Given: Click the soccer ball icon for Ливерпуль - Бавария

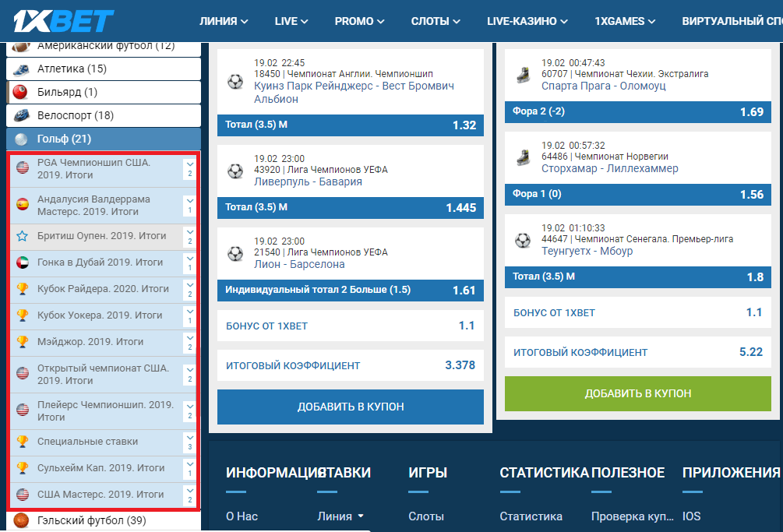Looking at the screenshot, I should pyautogui.click(x=235, y=171).
